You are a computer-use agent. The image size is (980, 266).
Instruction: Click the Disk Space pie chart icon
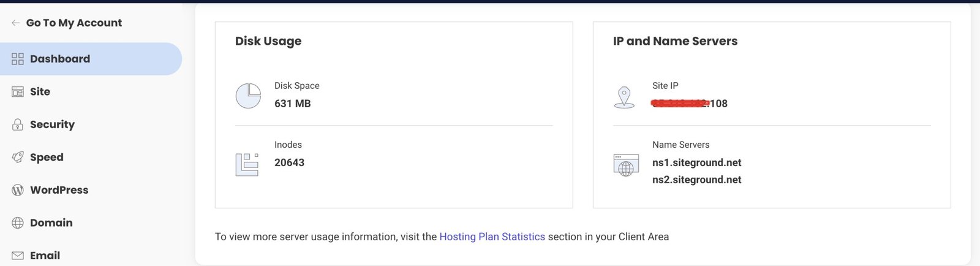pos(248,96)
